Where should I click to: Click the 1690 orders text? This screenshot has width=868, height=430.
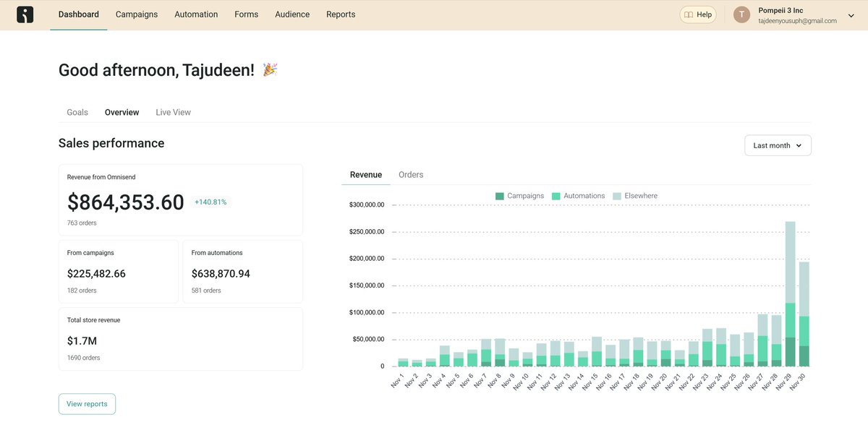(x=84, y=358)
